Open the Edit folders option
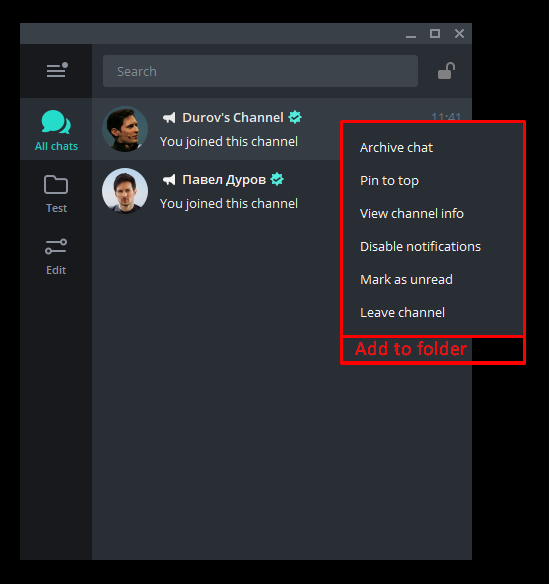Viewport: 549px width, 584px height. coord(56,256)
